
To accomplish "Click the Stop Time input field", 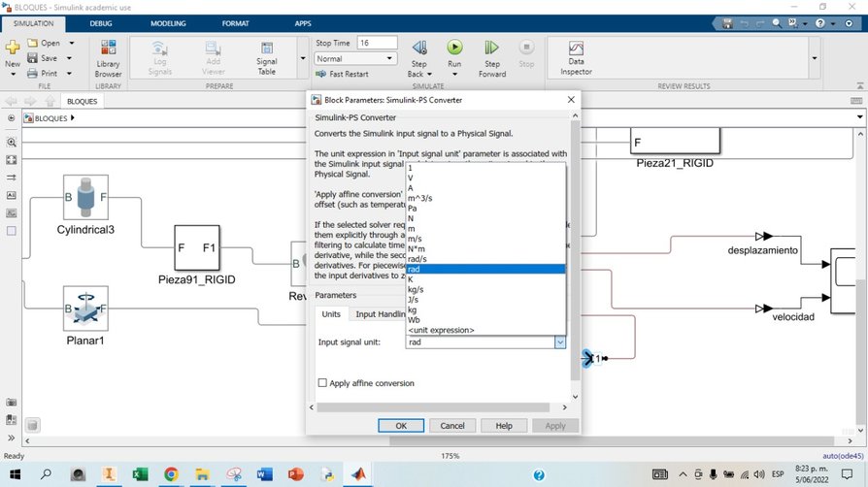I will (378, 43).
